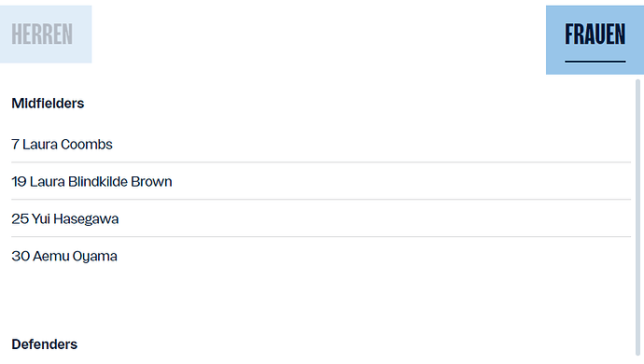The height and width of the screenshot is (364, 644).
Task: Click the underline beneath FRAUEN
Action: (x=595, y=62)
